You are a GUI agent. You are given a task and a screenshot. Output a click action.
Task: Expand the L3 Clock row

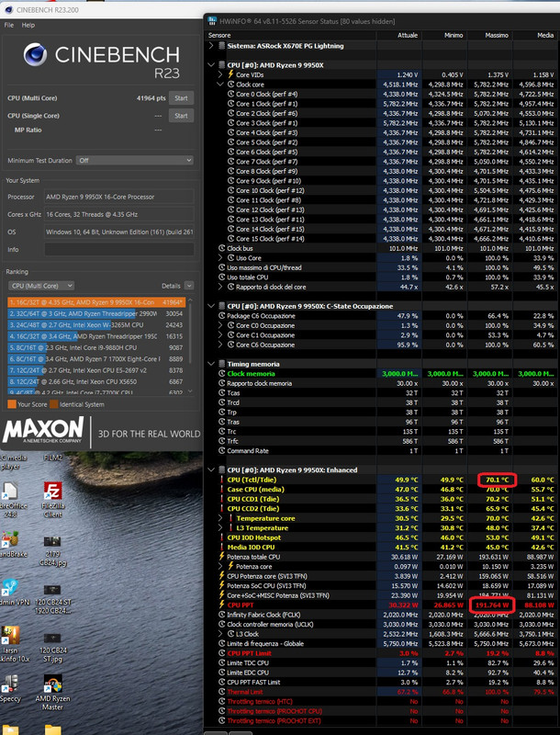coord(220,634)
